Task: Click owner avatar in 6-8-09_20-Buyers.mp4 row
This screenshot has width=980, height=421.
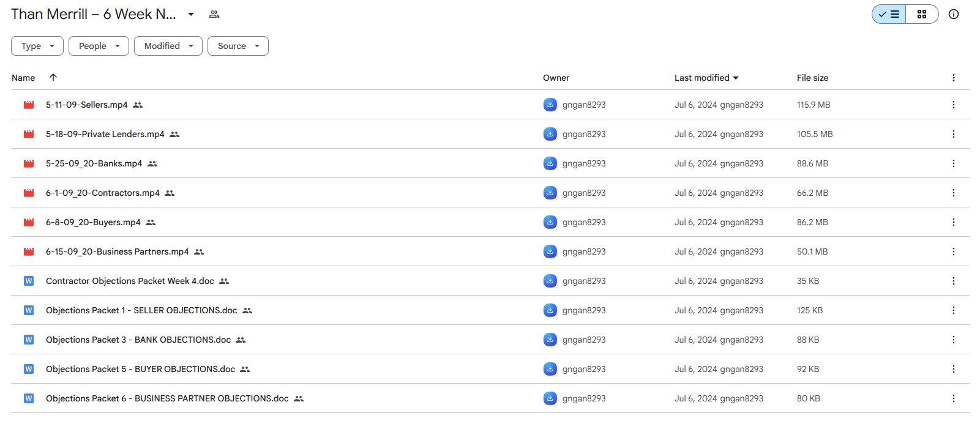Action: (x=550, y=222)
